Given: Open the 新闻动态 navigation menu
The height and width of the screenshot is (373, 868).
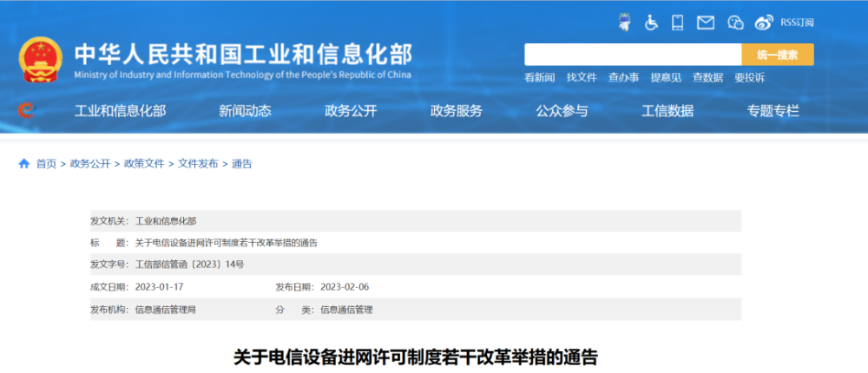Looking at the screenshot, I should [x=245, y=110].
